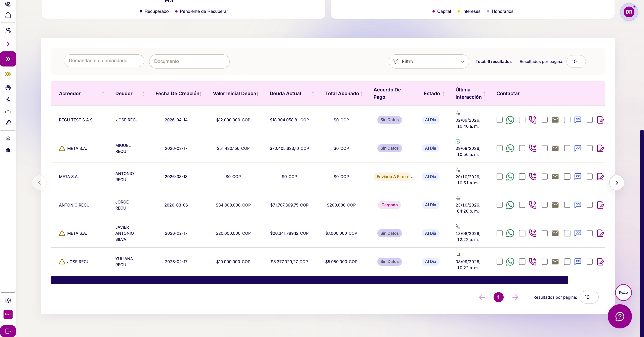The image size is (644, 337).
Task: Click edit note icon for YULIANA RECU row
Action: click(600, 262)
